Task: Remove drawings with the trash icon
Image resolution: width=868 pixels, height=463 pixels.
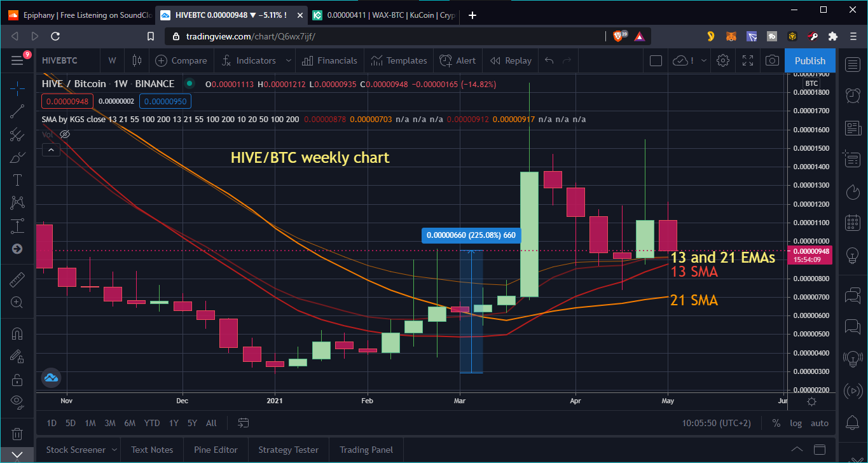Action: click(x=17, y=434)
